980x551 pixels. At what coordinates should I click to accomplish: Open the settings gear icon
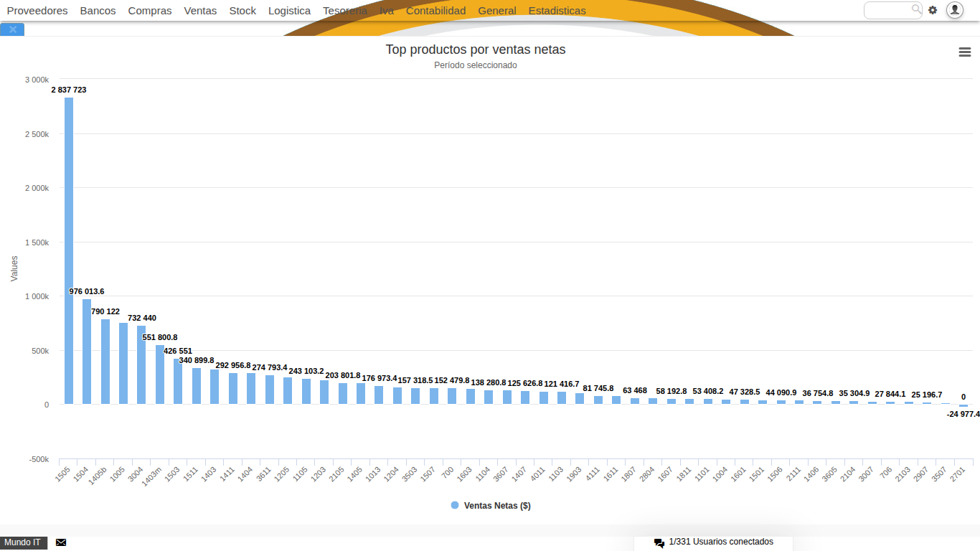(931, 11)
